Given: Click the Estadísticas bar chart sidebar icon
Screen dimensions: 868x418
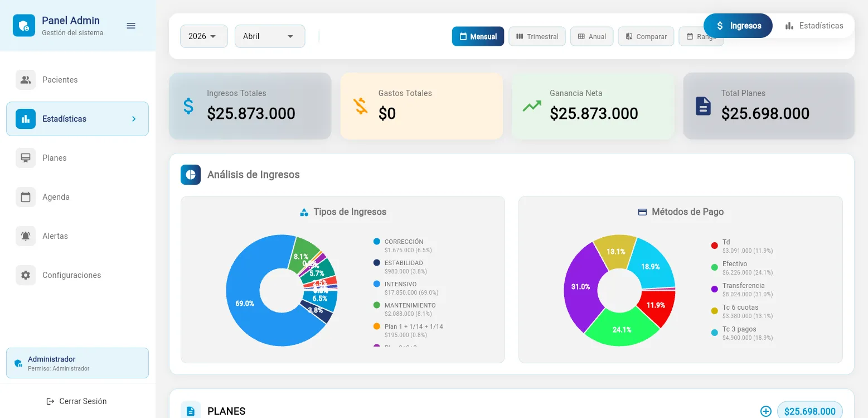Looking at the screenshot, I should (x=26, y=119).
